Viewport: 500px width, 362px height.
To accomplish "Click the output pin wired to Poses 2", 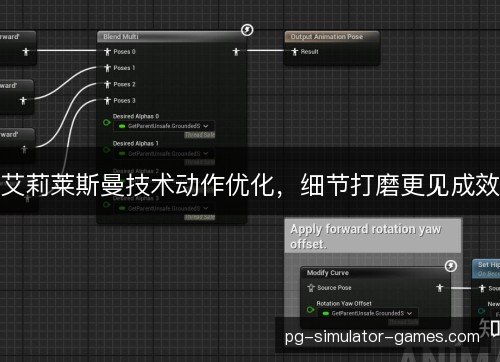I will (24, 149).
